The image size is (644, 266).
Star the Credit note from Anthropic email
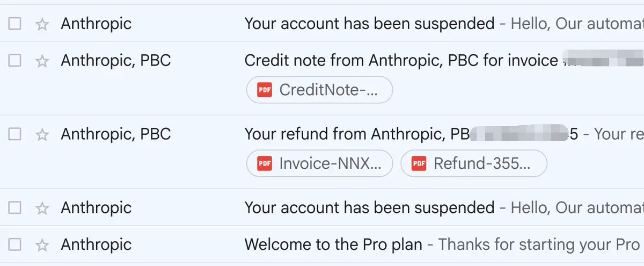(42, 61)
